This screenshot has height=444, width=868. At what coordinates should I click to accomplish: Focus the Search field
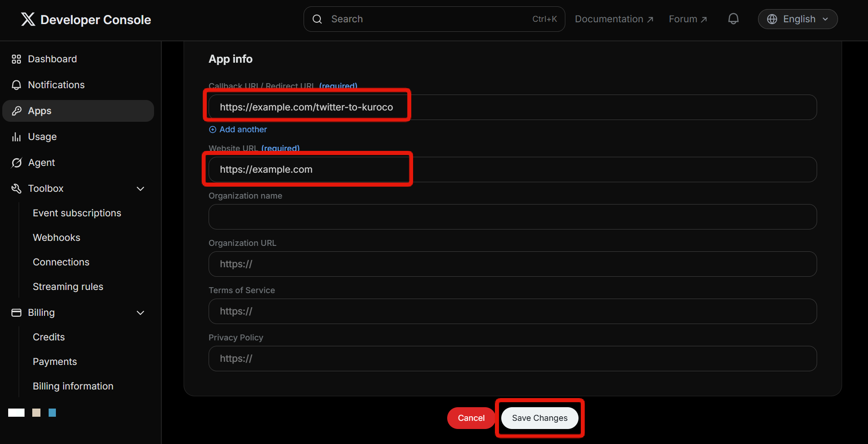[434, 19]
